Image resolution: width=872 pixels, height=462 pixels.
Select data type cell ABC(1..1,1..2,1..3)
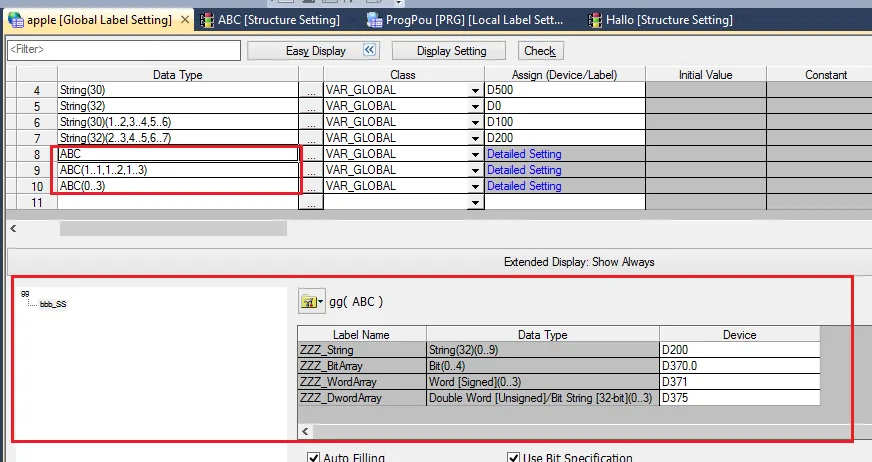point(177,170)
